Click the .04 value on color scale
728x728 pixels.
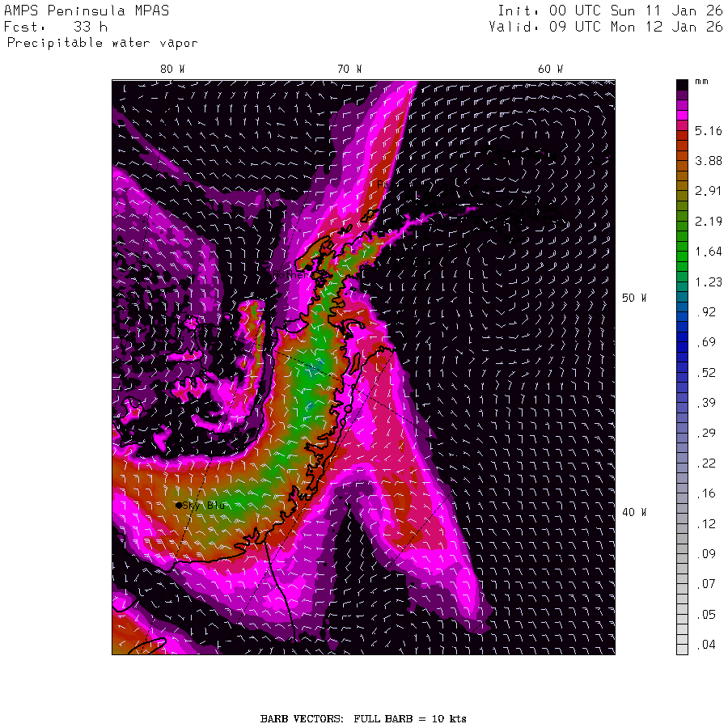709,645
